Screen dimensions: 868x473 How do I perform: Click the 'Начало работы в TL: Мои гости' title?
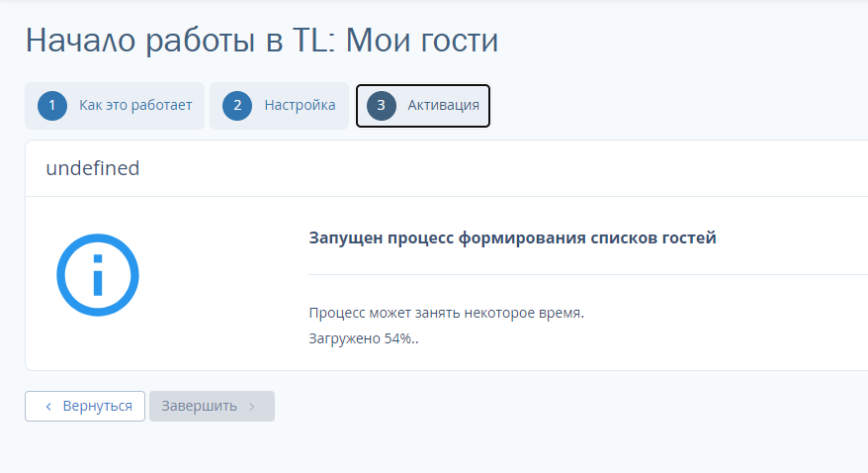(x=262, y=41)
